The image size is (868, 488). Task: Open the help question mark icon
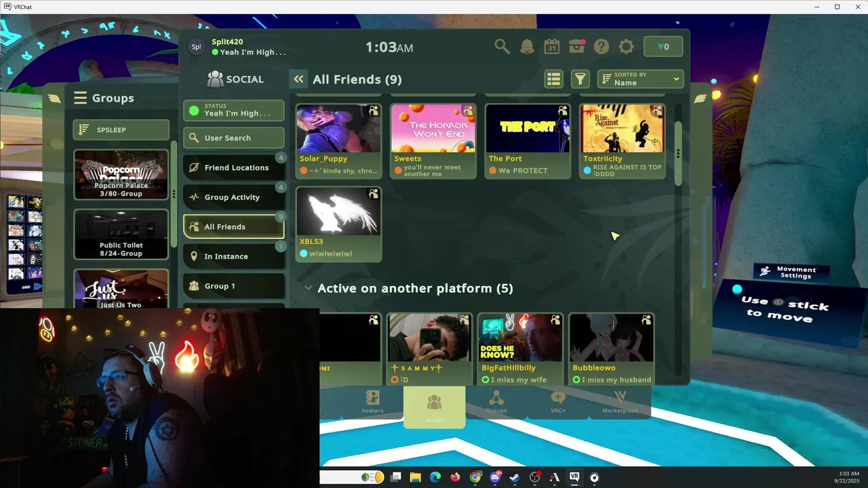[601, 46]
